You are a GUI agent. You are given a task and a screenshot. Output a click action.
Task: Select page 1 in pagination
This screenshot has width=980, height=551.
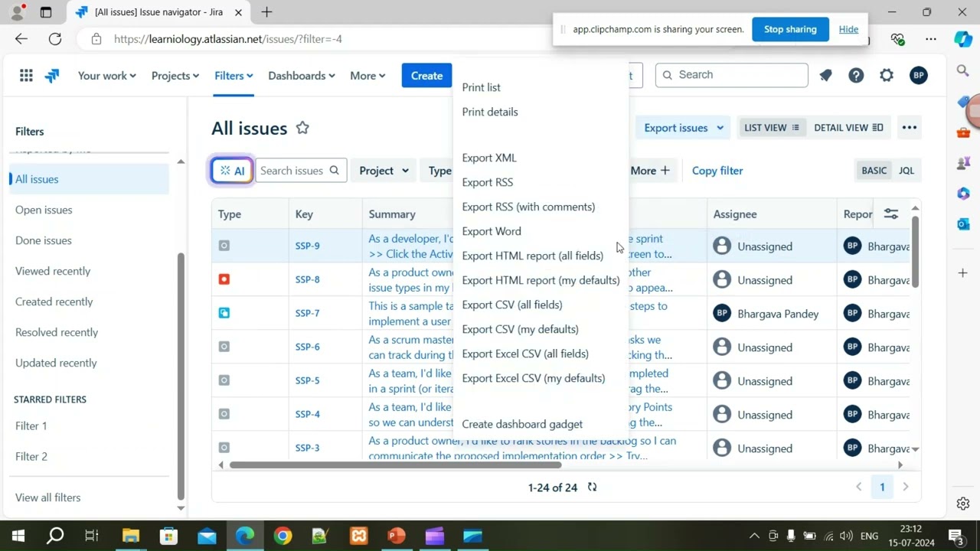click(882, 487)
